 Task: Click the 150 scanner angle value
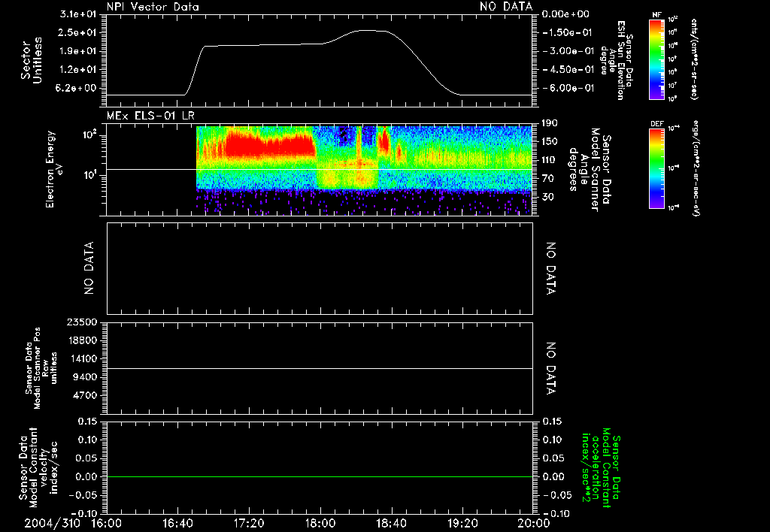[550, 141]
